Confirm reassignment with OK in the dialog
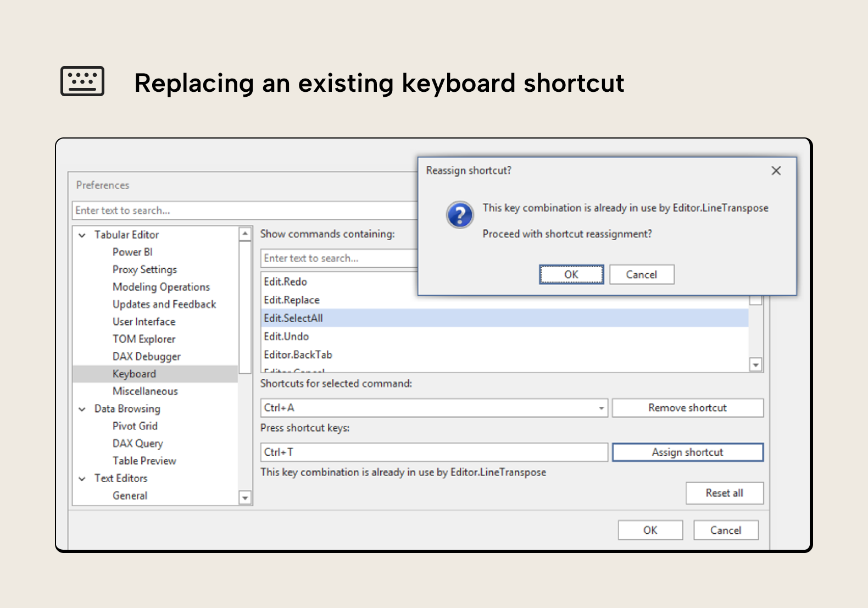This screenshot has width=868, height=608. click(571, 274)
